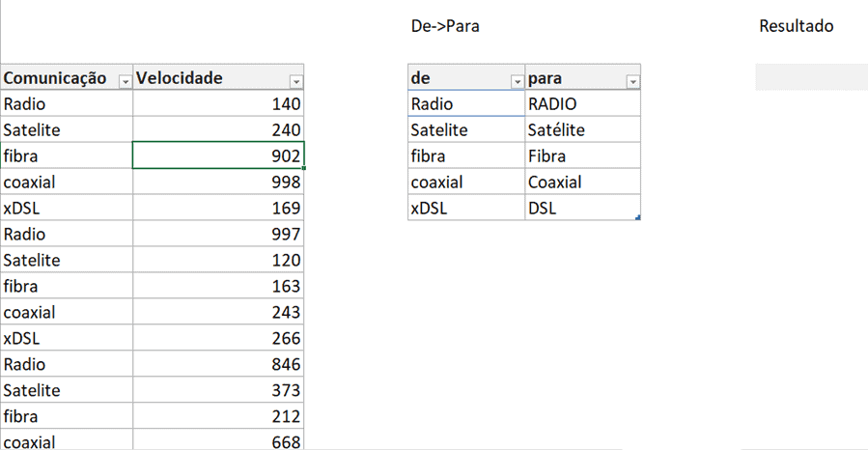Select the Fibra cell in para column

[x=582, y=155]
